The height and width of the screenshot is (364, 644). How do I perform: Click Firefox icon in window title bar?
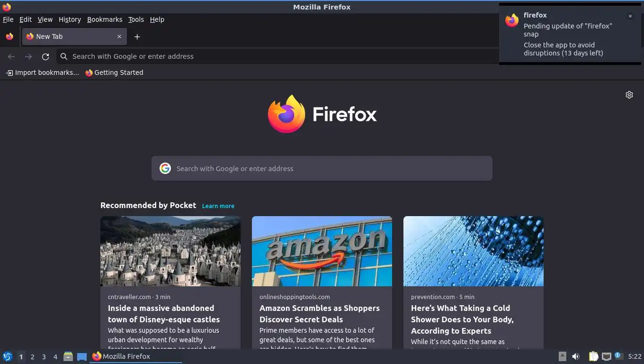click(7, 7)
